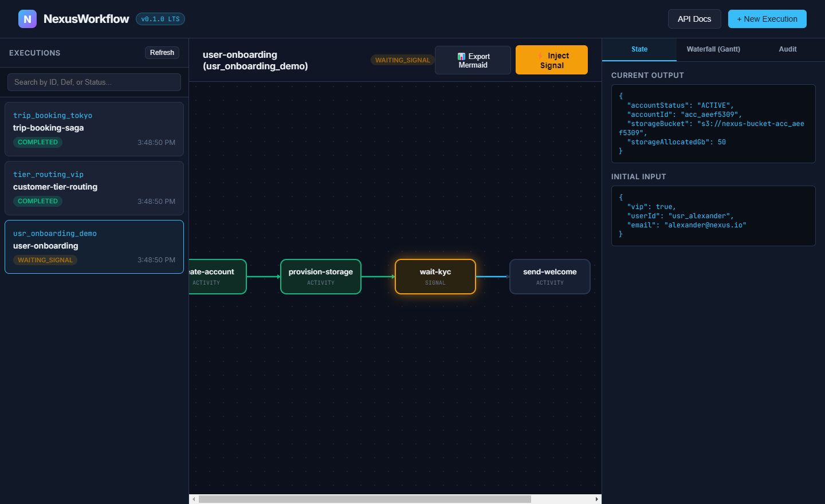The width and height of the screenshot is (825, 504).
Task: Focus the executions search field
Action: (94, 82)
